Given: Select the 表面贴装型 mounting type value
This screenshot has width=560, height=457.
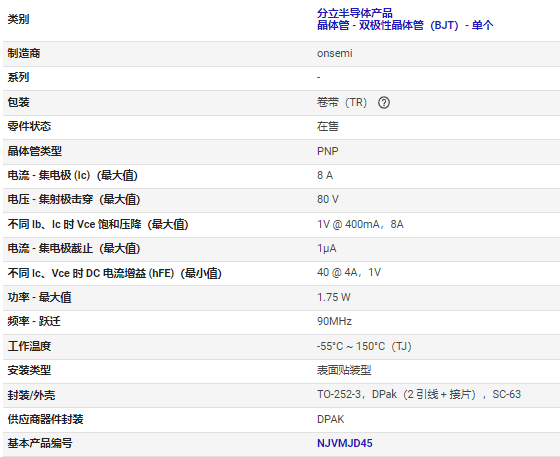Looking at the screenshot, I should [344, 370].
